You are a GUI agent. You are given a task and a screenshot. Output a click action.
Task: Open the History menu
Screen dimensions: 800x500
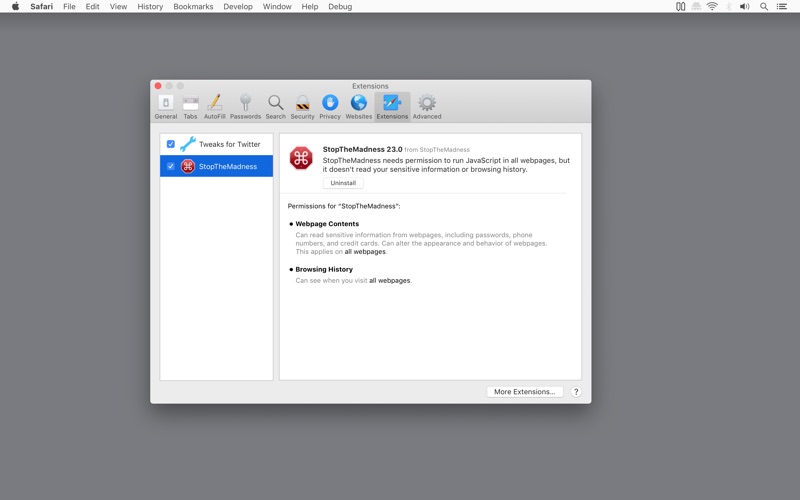[x=150, y=7]
